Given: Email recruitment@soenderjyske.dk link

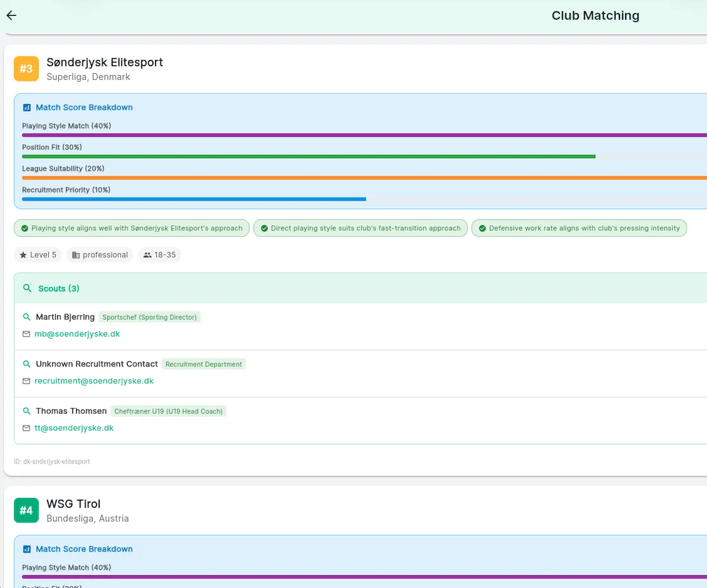Looking at the screenshot, I should pos(94,381).
